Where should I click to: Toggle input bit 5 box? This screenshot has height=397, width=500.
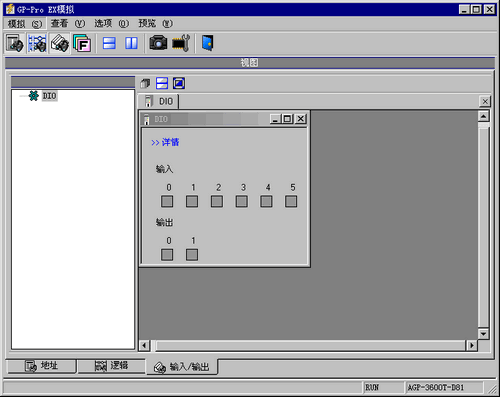[x=291, y=201]
